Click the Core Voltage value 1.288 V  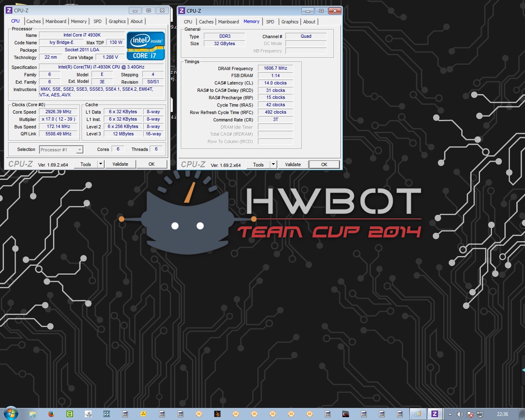pos(110,57)
